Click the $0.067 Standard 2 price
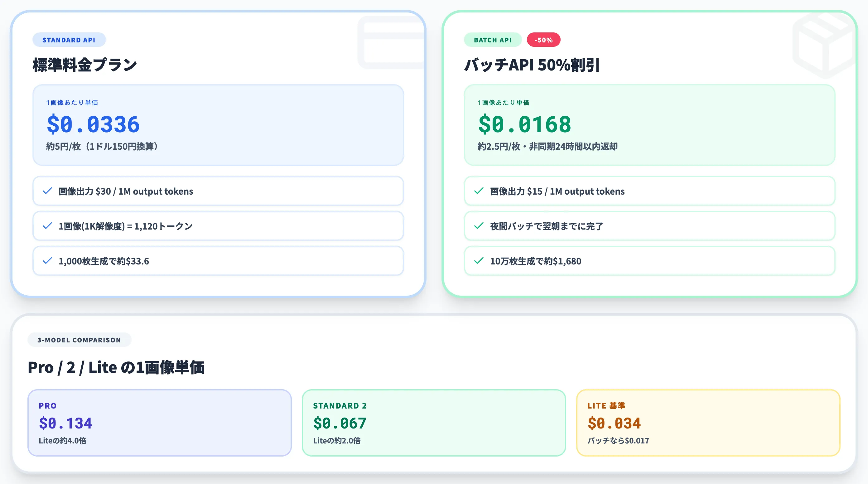The image size is (868, 484). (340, 423)
